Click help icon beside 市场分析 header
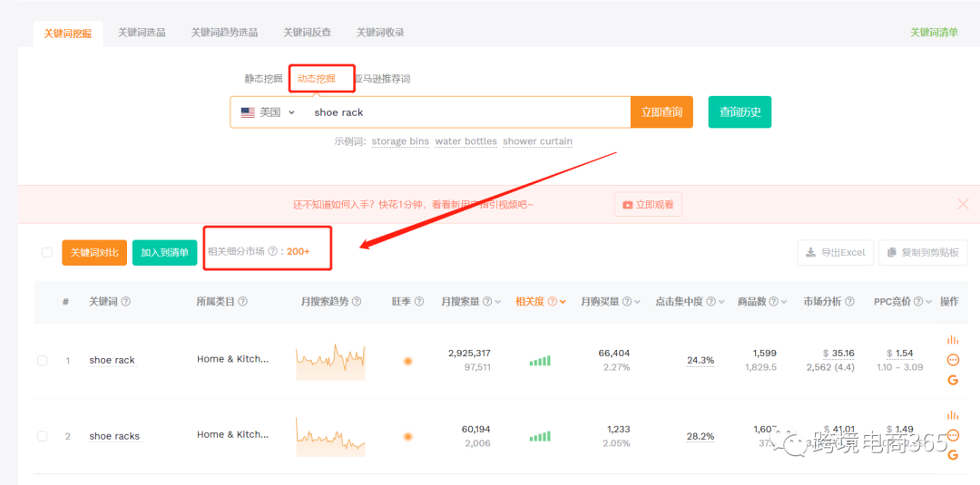 [x=849, y=302]
